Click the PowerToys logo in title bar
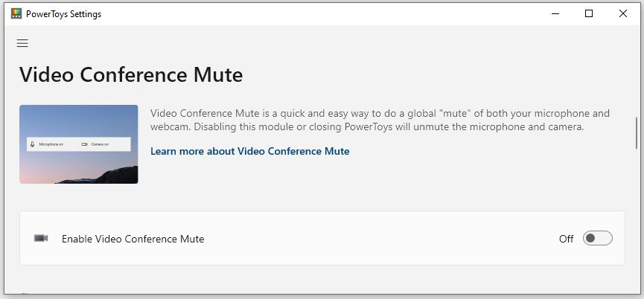This screenshot has height=299, width=644. click(16, 13)
